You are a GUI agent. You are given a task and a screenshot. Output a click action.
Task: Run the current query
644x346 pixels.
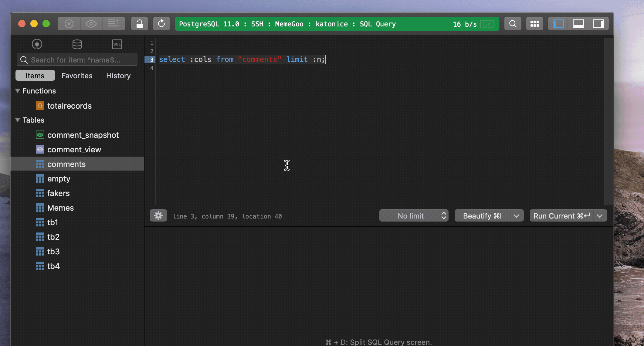click(561, 215)
